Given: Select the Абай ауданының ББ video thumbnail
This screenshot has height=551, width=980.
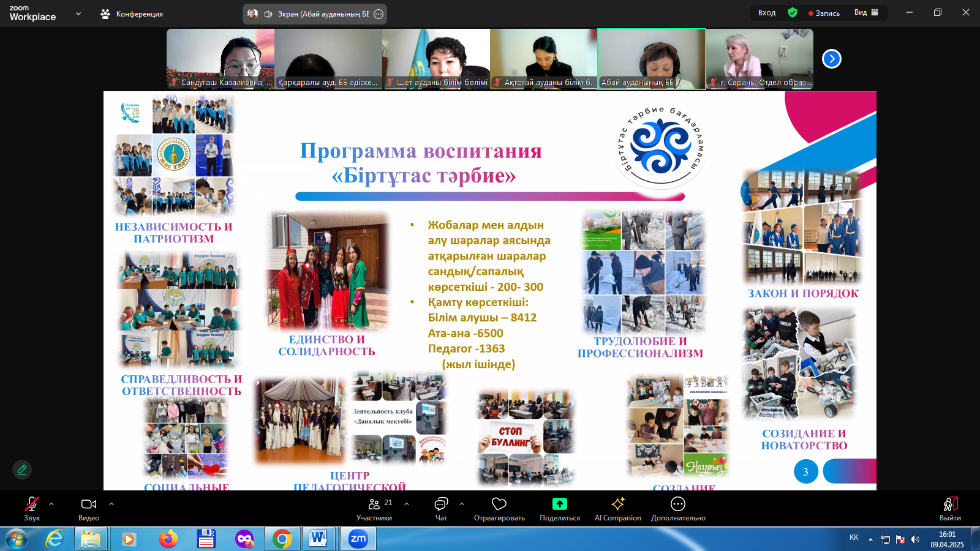Looking at the screenshot, I should pyautogui.click(x=651, y=59).
